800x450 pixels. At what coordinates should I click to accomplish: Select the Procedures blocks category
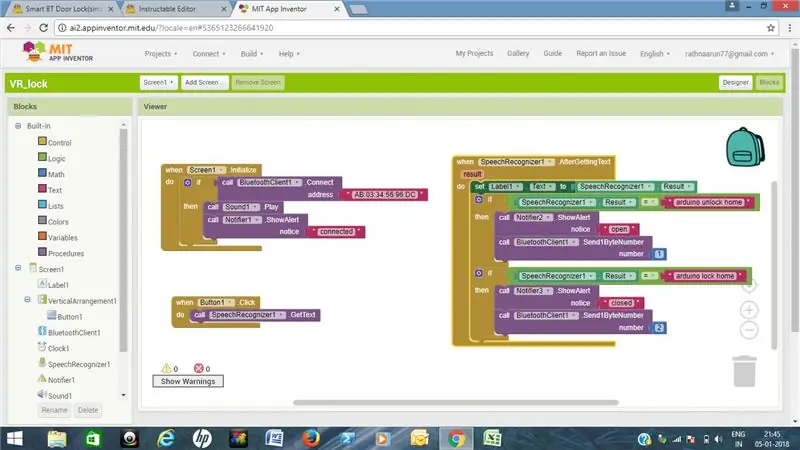tap(61, 253)
